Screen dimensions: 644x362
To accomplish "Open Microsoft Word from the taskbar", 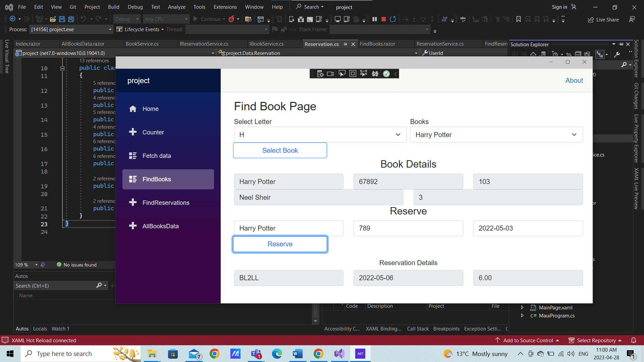I will tap(298, 354).
